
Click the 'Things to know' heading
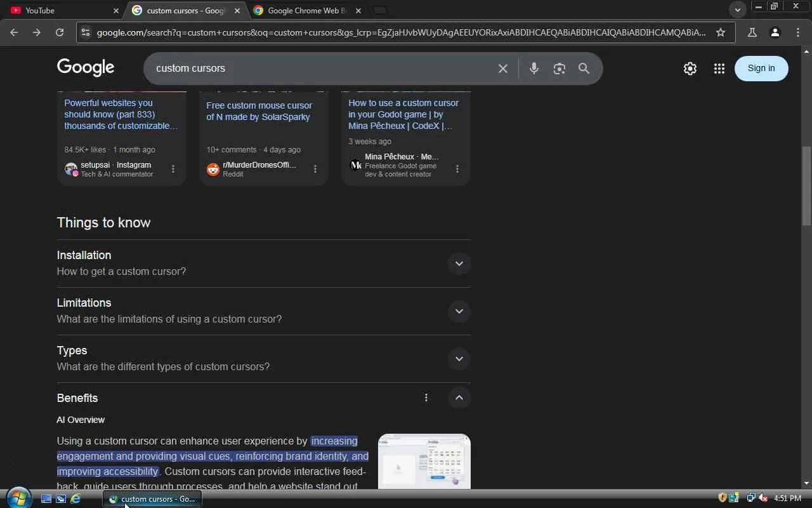coord(103,222)
